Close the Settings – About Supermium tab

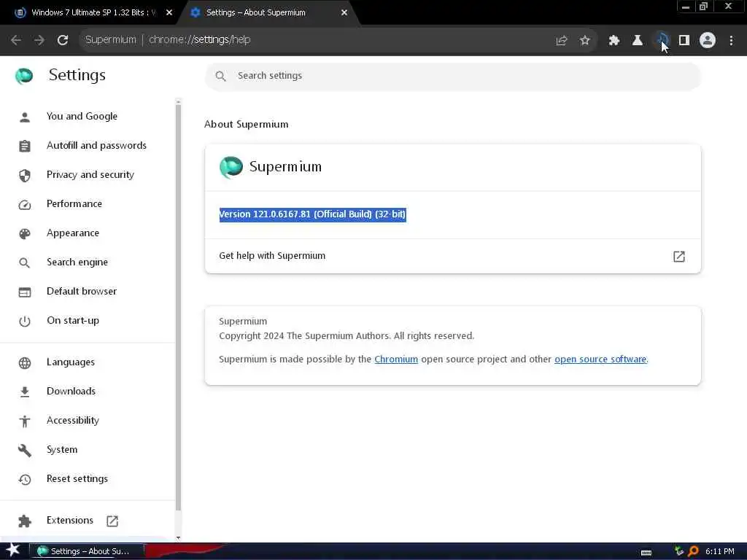tap(344, 12)
